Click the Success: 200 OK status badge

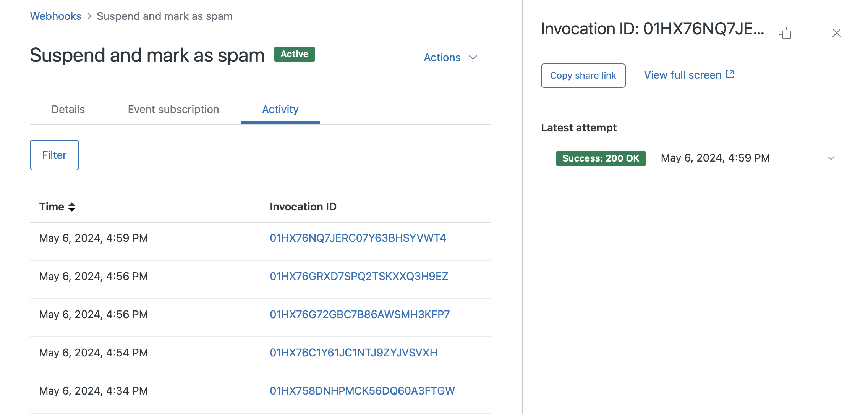[601, 158]
